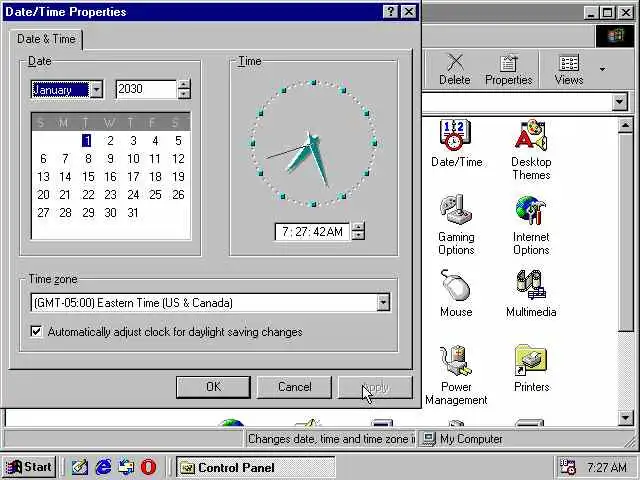Click the Delete toolbar button
640x480 pixels.
coord(455,69)
